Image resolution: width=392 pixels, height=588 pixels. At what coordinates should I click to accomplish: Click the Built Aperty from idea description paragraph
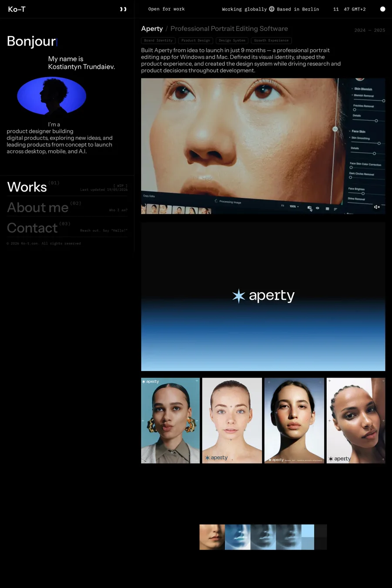click(x=241, y=61)
